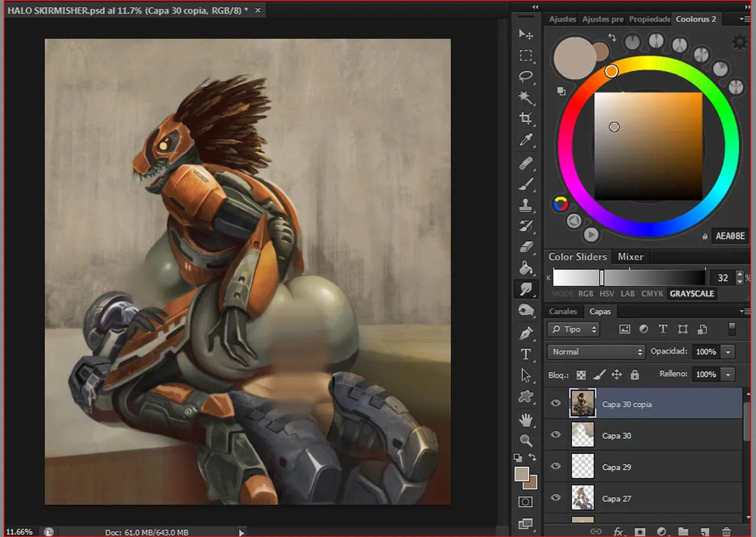This screenshot has width=756, height=537.
Task: Toggle lock position
Action: point(617,375)
